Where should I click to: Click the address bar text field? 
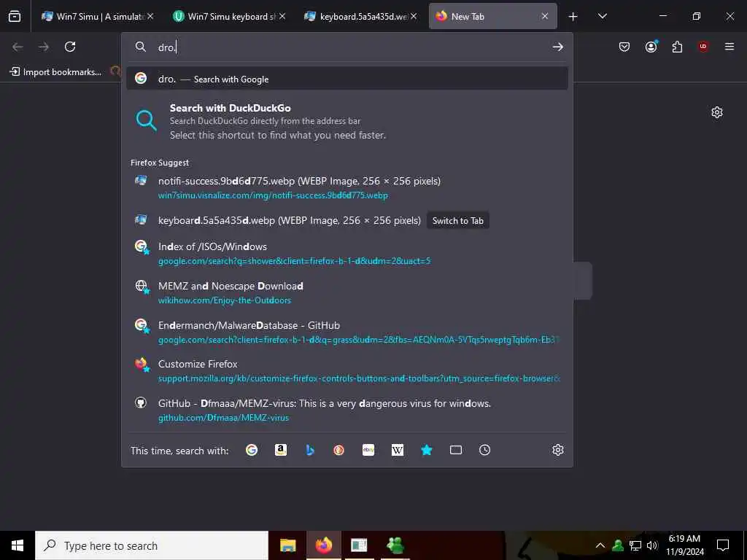pyautogui.click(x=352, y=47)
